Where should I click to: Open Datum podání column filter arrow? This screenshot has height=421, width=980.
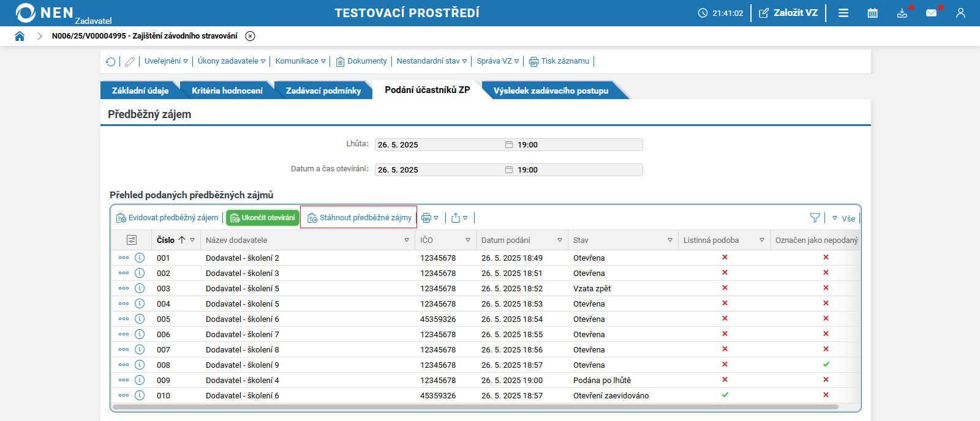pos(560,240)
